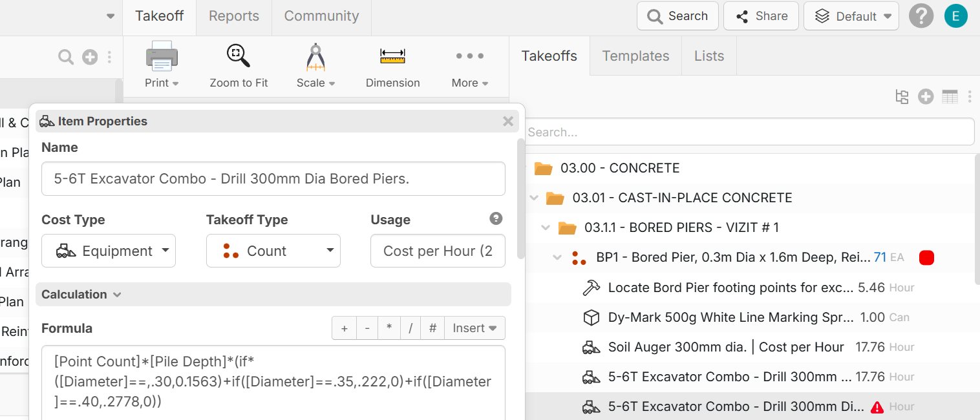The image size is (980, 420).
Task: Click the Usage help icon
Action: click(x=496, y=219)
